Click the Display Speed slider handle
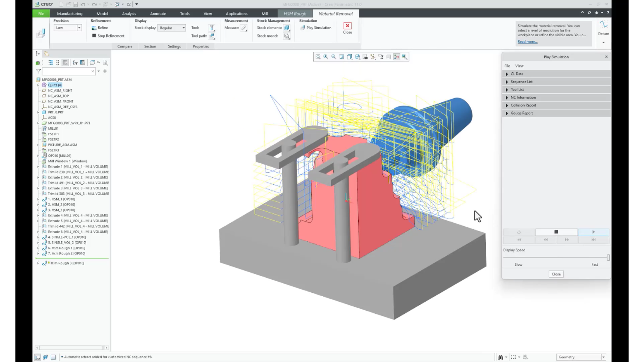This screenshot has height=362, width=644. [608, 257]
